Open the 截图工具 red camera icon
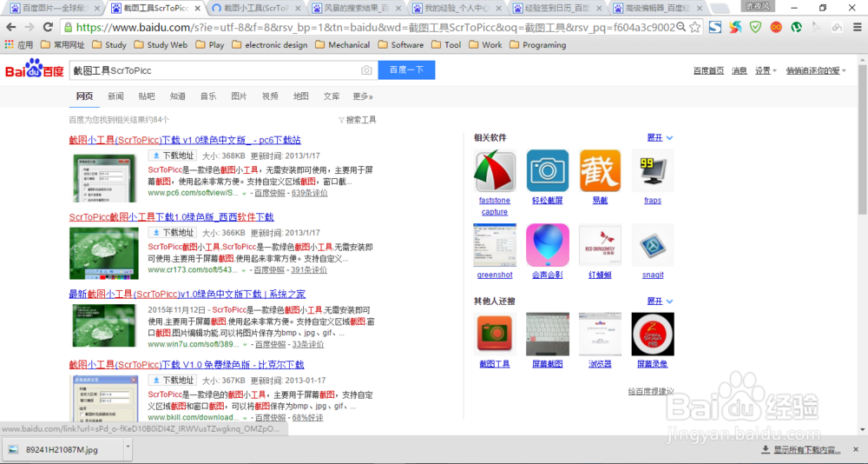The width and height of the screenshot is (868, 464). point(495,335)
